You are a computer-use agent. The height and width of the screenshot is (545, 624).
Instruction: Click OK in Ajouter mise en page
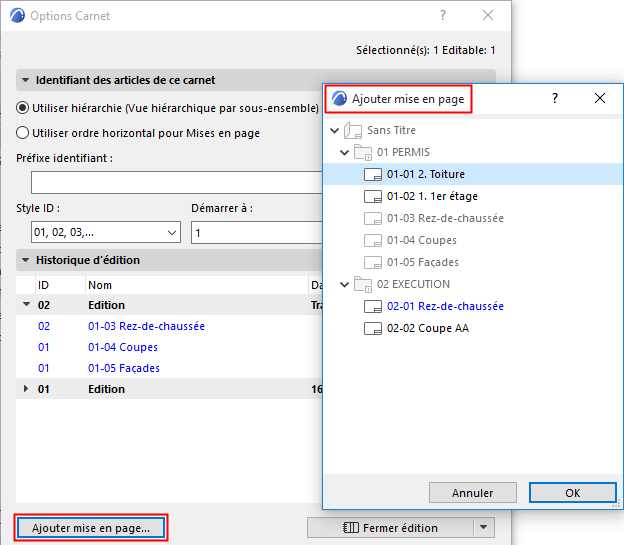(x=573, y=493)
